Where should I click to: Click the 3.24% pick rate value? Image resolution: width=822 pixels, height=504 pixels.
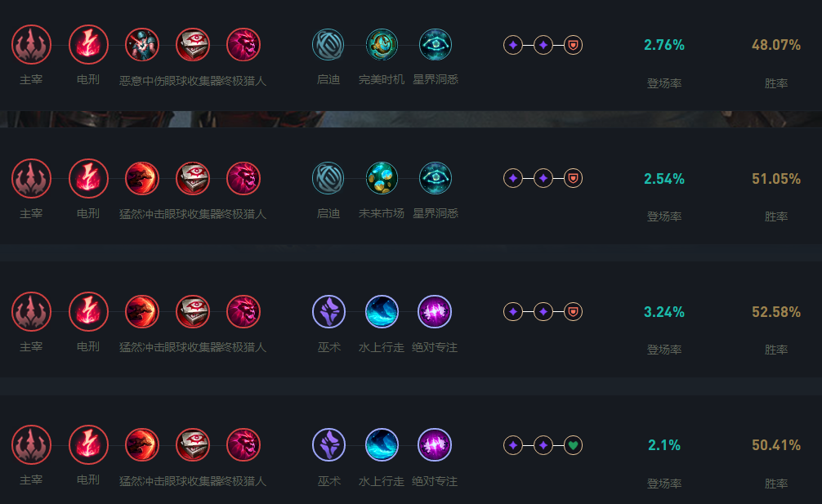[x=664, y=312]
